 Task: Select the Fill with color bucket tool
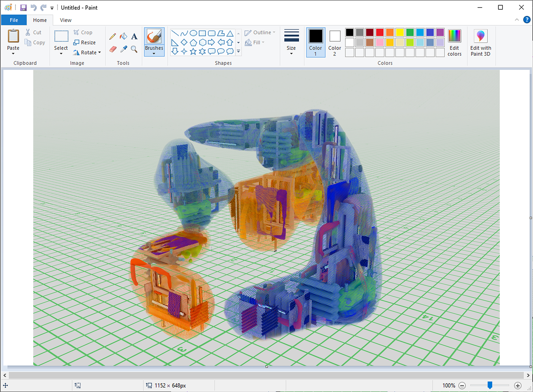point(123,37)
